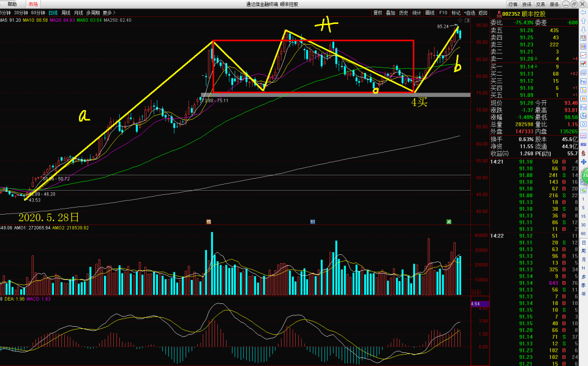
Task: Click the red dollar sign sidebar icon
Action: 584,153
